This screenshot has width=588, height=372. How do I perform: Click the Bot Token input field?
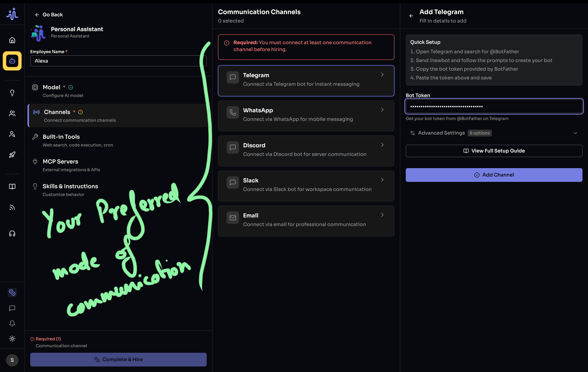pos(494,106)
